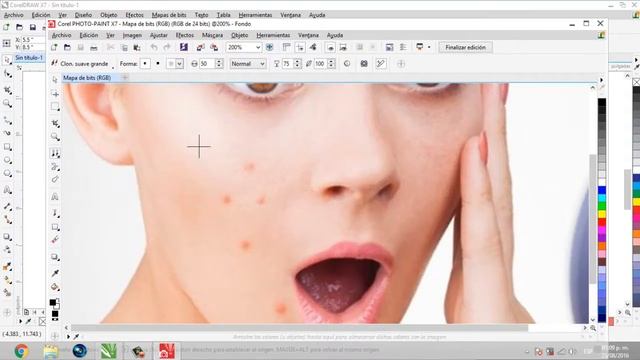Select the Zoom tool in CorelDRAW toolbox
Image resolution: width=640 pixels, height=360 pixels.
[x=7, y=104]
